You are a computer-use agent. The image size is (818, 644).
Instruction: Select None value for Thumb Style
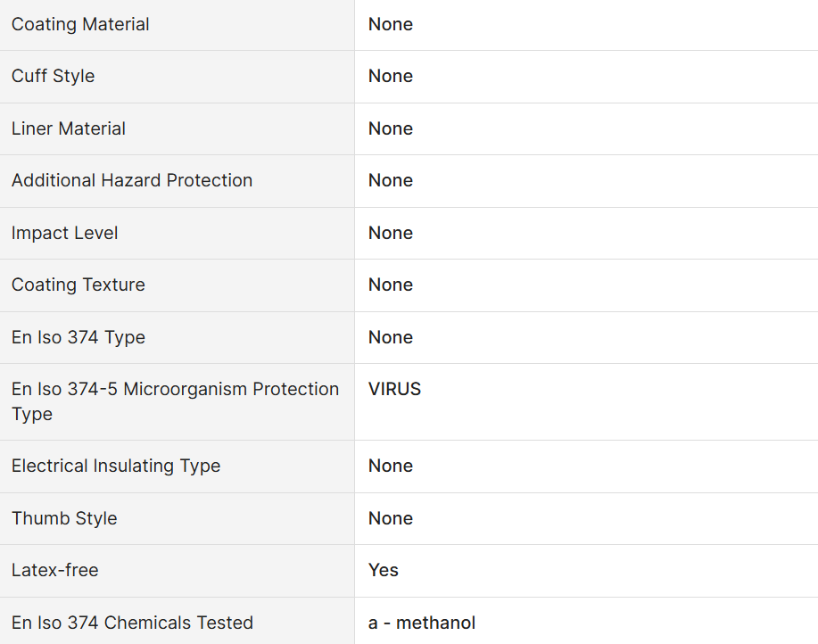click(391, 518)
